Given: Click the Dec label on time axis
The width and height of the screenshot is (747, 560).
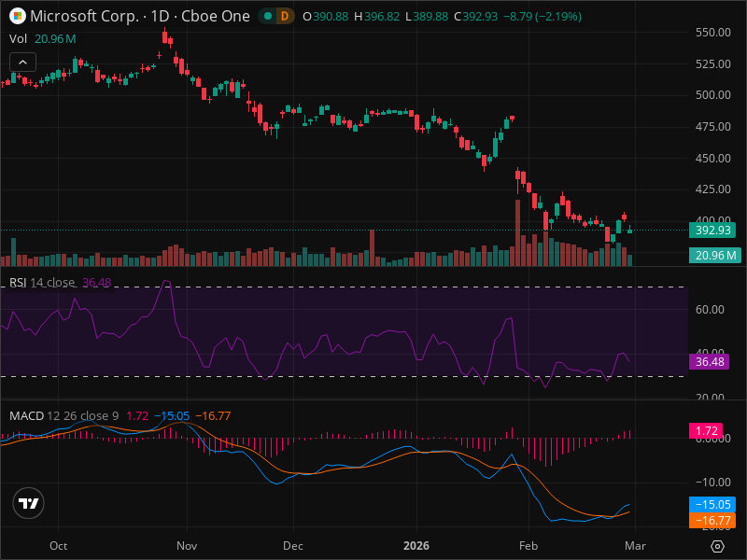Looking at the screenshot, I should point(293,546).
